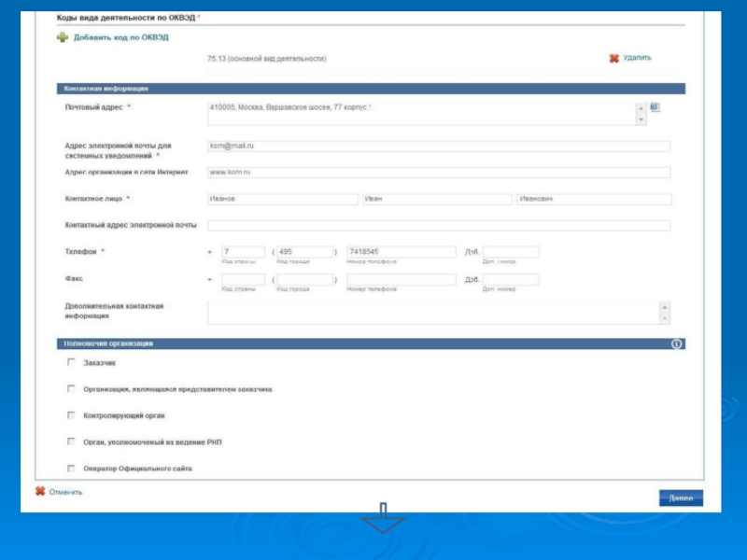Click the organization website address field
Image resolution: width=747 pixels, height=560 pixels.
[438, 173]
